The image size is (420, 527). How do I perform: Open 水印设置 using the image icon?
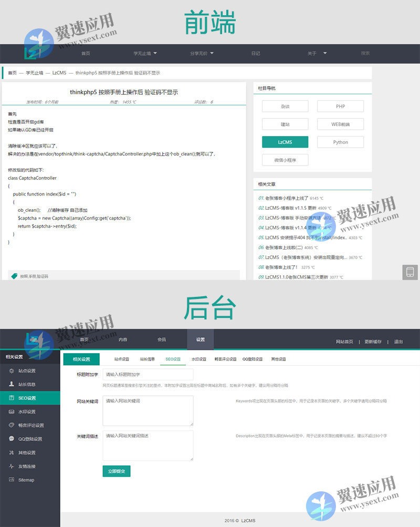[12, 411]
